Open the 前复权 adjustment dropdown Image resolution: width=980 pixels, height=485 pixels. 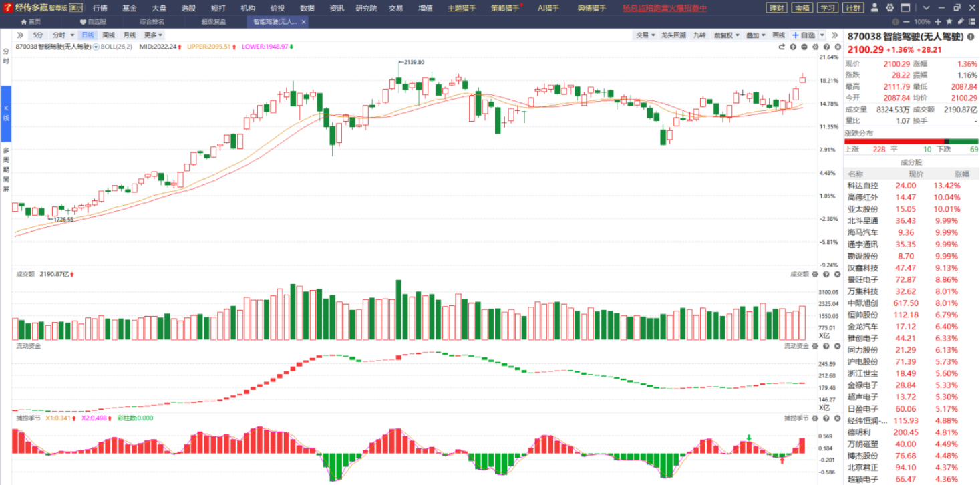point(726,35)
